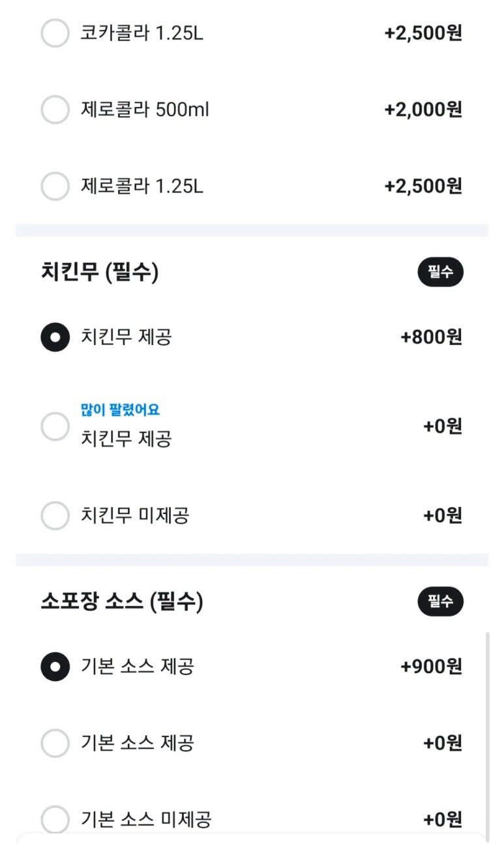
Task: Choose the 기본 소스 미제공 radio button
Action: 55,819
